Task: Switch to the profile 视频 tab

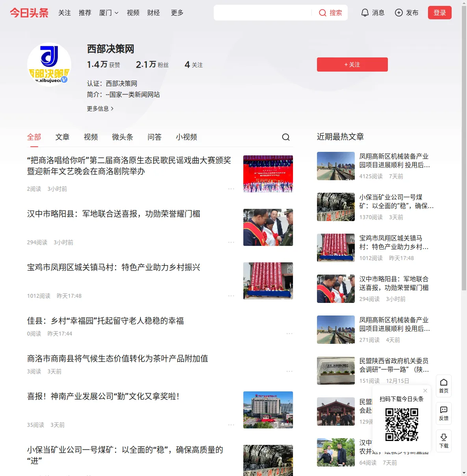Action: tap(91, 137)
